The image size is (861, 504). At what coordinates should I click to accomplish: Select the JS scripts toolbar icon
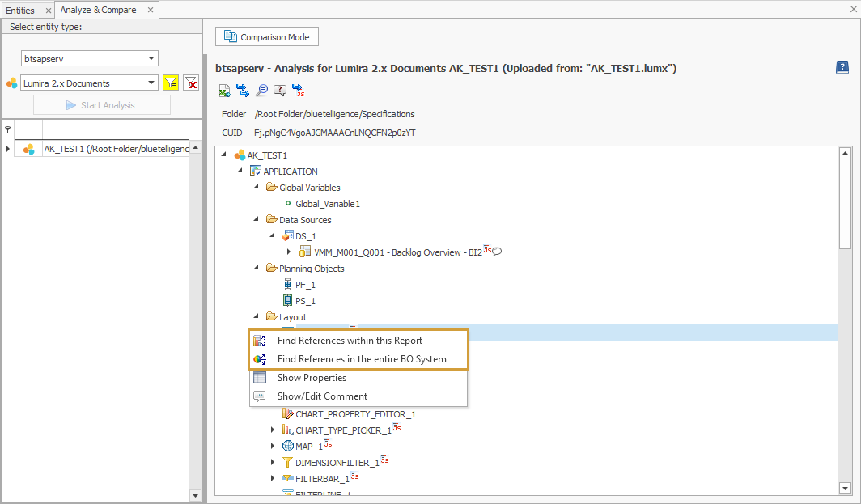pos(299,91)
